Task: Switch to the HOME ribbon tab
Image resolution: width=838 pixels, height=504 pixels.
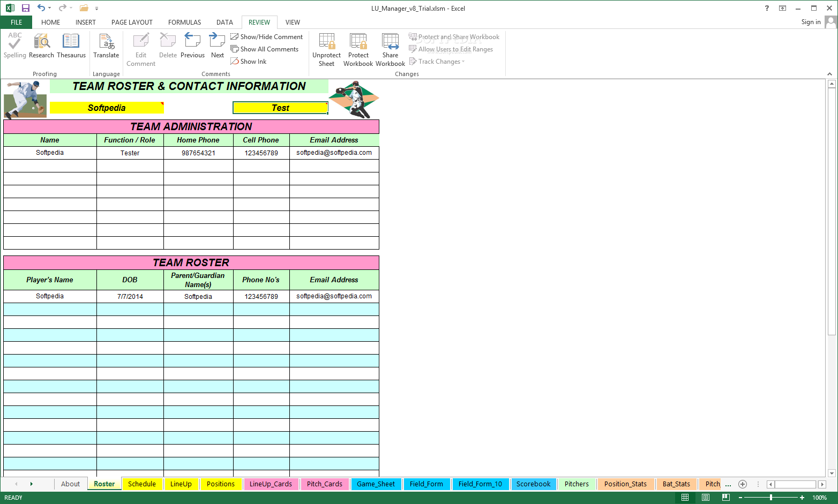Action: click(x=50, y=22)
